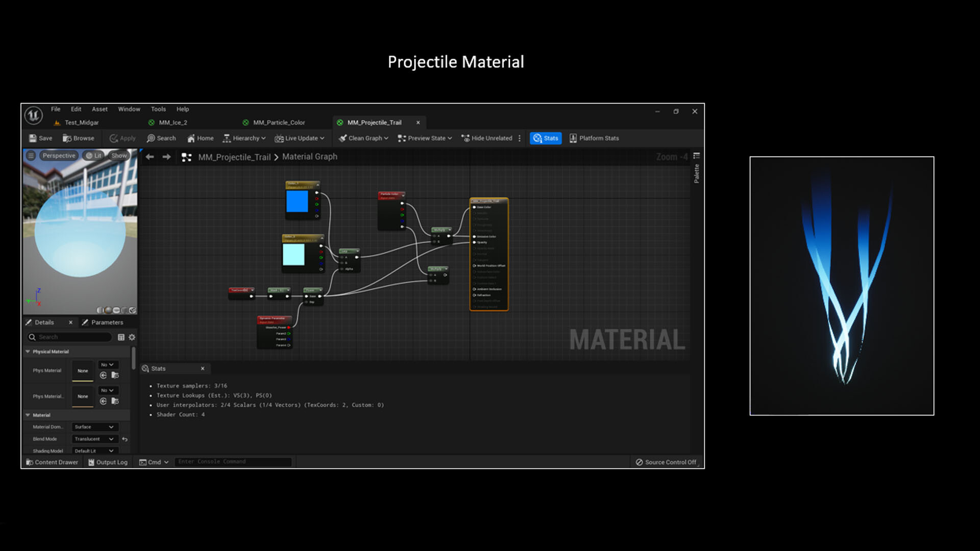Viewport: 980px width, 551px height.
Task: Open the Details panel settings gear
Action: click(x=132, y=337)
